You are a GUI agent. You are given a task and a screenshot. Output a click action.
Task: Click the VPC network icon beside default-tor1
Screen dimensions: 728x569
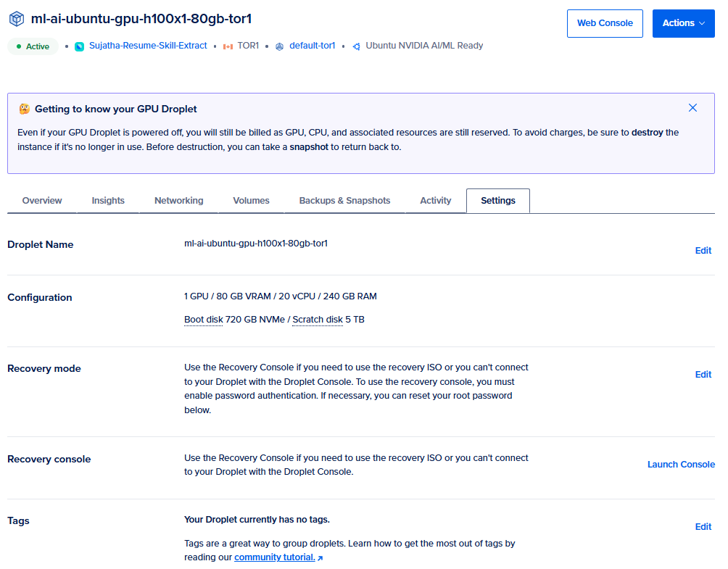279,45
